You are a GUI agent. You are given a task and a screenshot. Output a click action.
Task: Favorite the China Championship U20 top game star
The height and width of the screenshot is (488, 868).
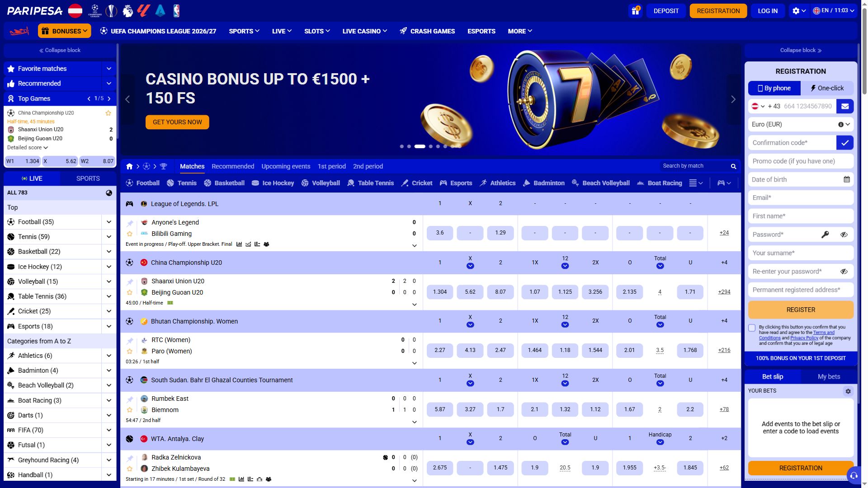point(108,113)
